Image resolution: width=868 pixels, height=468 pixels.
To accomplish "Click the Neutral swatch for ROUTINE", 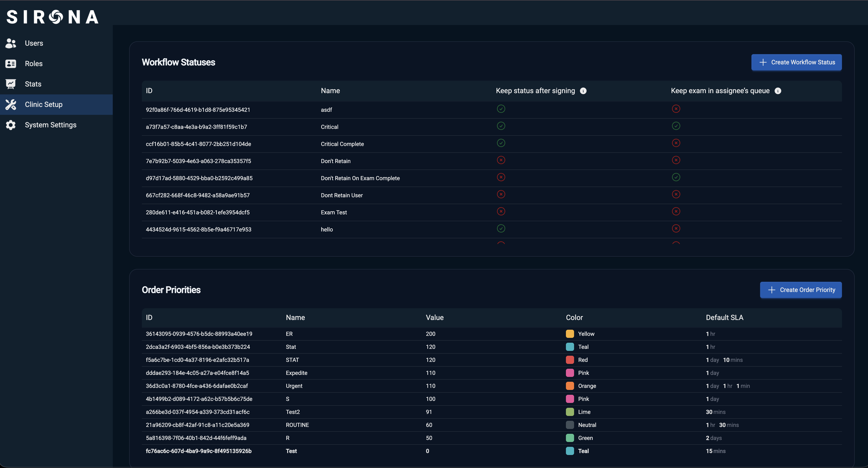I will coord(570,425).
